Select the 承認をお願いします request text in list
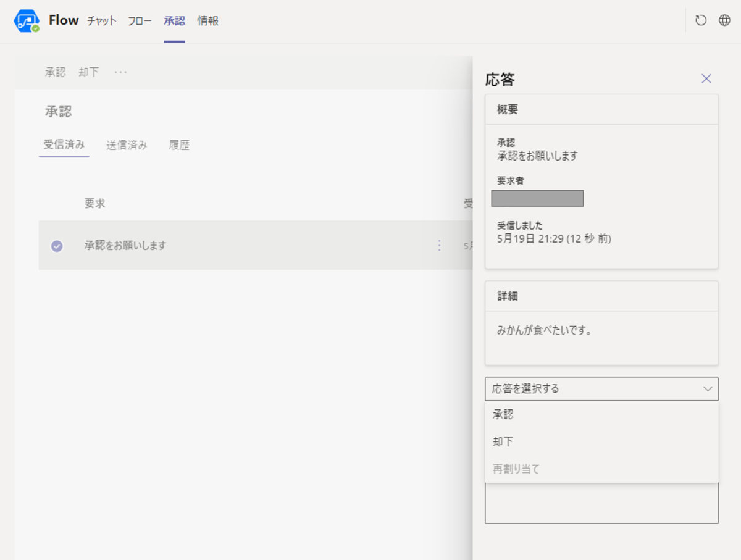The width and height of the screenshot is (741, 560). pos(125,246)
